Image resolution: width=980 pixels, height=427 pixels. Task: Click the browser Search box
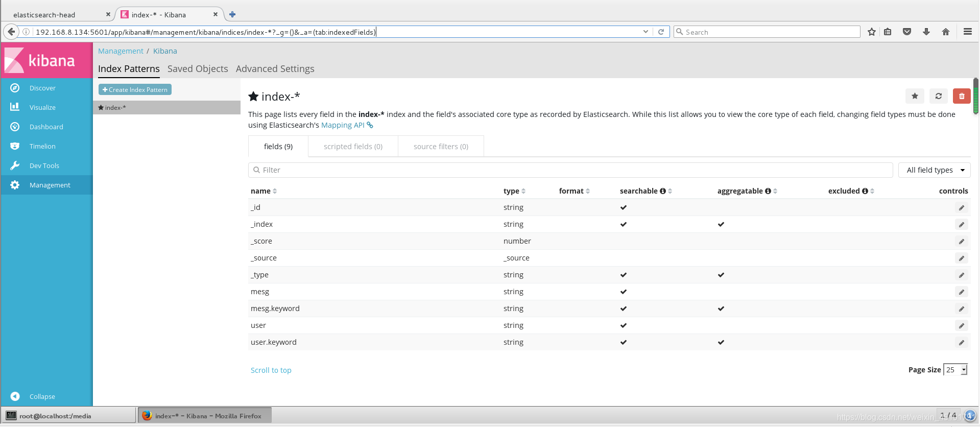click(767, 32)
